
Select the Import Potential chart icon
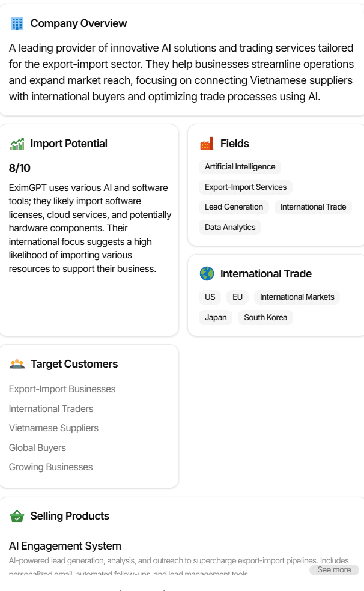[16, 144]
